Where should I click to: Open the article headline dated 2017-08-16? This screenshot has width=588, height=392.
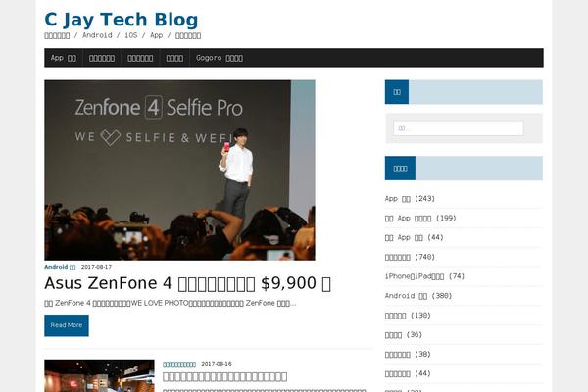[225, 376]
